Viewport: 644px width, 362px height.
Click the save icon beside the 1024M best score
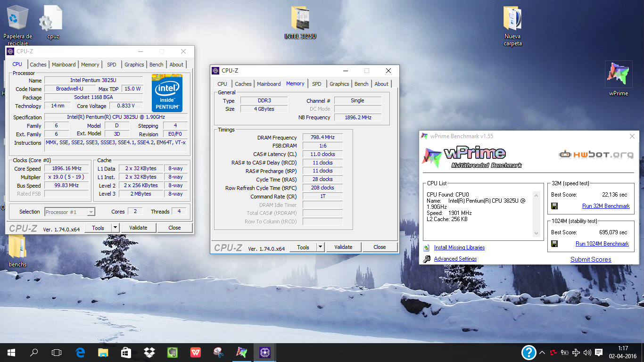click(554, 244)
